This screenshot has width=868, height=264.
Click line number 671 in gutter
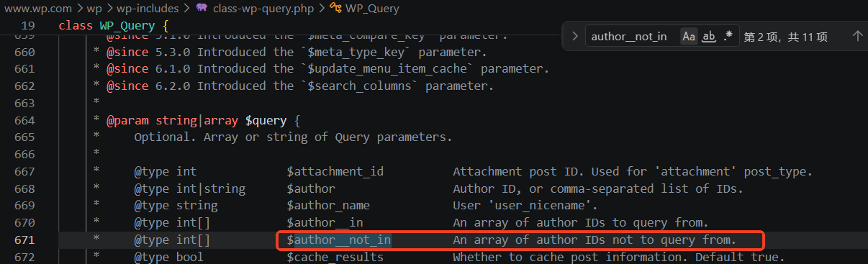[x=24, y=240]
